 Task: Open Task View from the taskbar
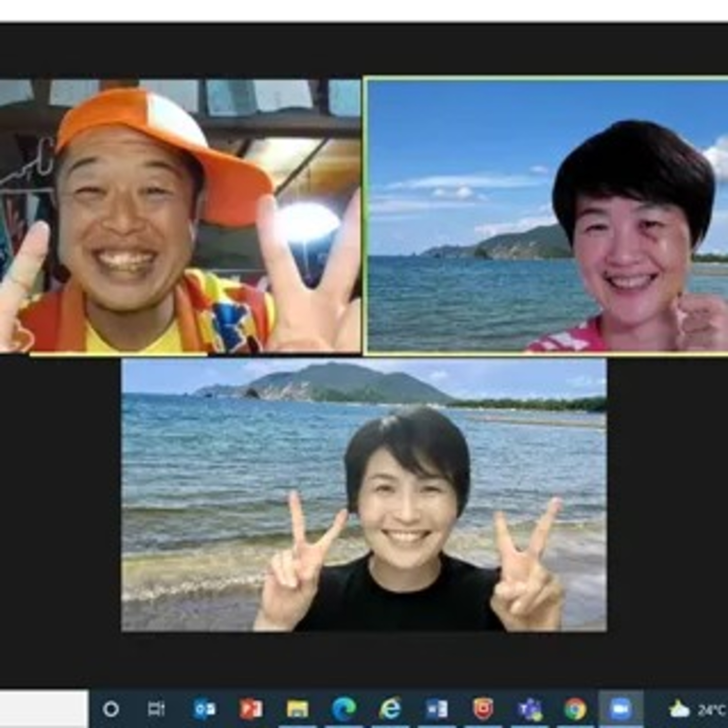pyautogui.click(x=156, y=709)
